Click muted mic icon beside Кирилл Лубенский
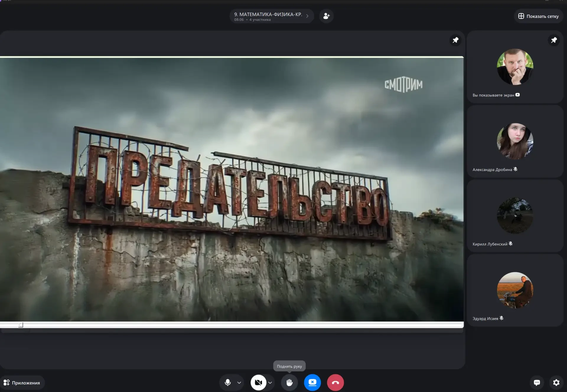Screen dimensions: 567x392 pyautogui.click(x=511, y=244)
